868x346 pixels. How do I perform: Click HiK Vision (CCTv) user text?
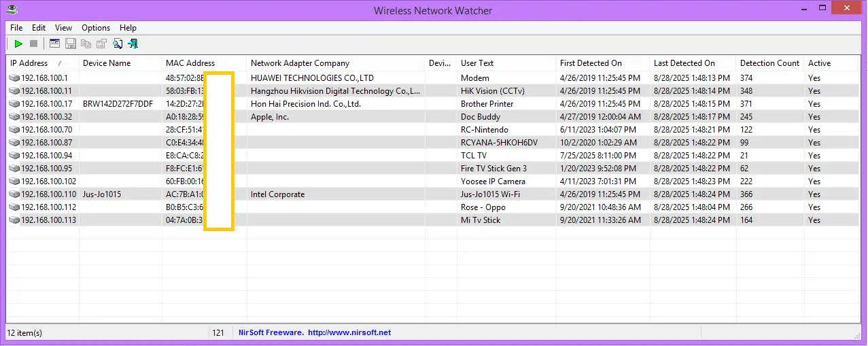tap(493, 91)
